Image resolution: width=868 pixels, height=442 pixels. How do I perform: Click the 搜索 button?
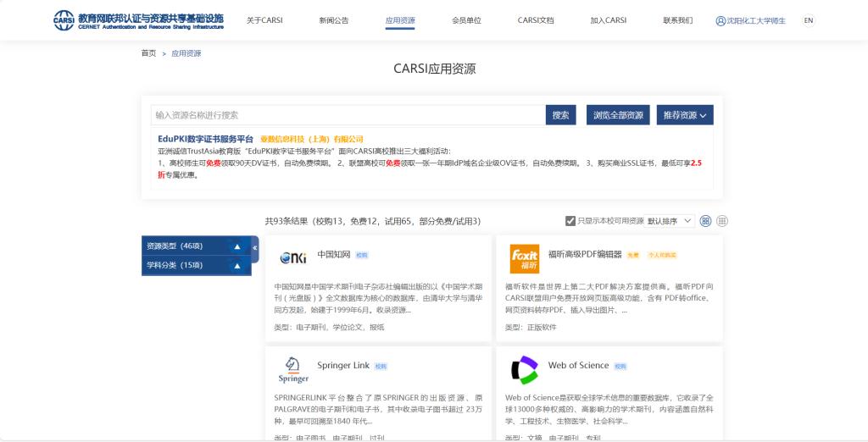click(x=561, y=115)
